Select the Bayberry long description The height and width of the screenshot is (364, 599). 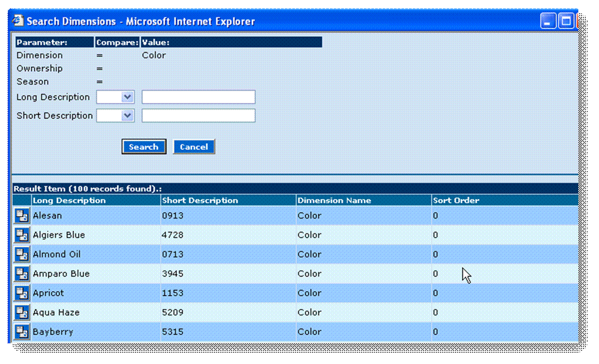[53, 332]
